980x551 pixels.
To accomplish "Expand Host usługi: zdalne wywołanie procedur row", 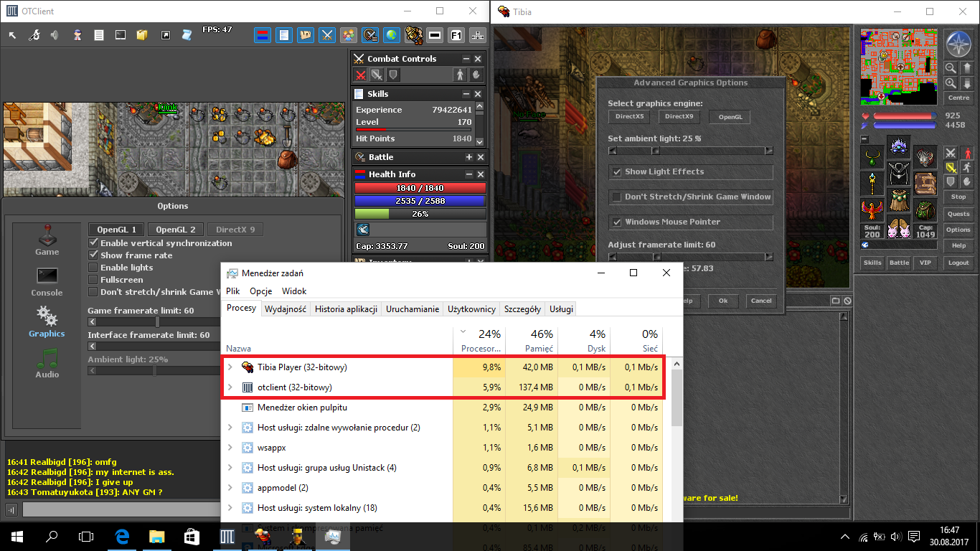I will click(x=230, y=428).
